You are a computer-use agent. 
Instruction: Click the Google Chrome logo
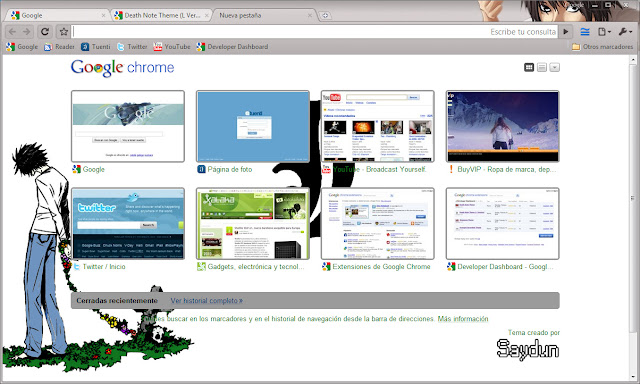tap(122, 68)
